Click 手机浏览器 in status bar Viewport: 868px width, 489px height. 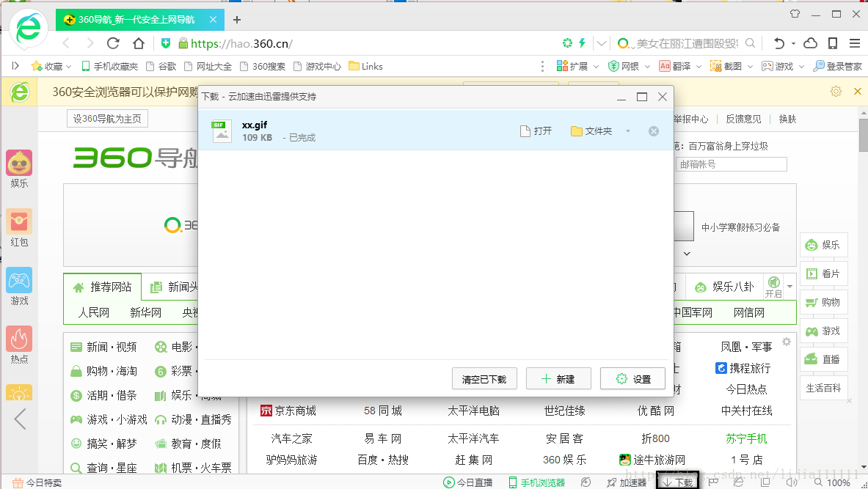(x=536, y=482)
